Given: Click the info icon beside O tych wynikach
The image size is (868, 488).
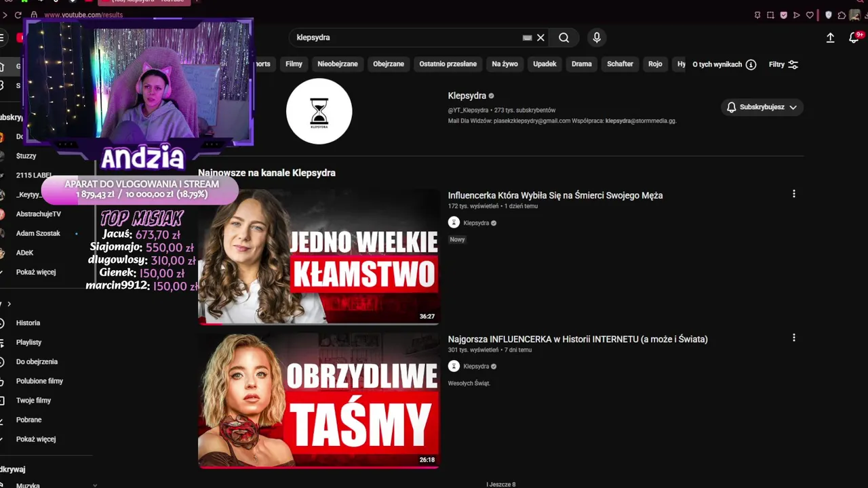Looking at the screenshot, I should [x=751, y=64].
